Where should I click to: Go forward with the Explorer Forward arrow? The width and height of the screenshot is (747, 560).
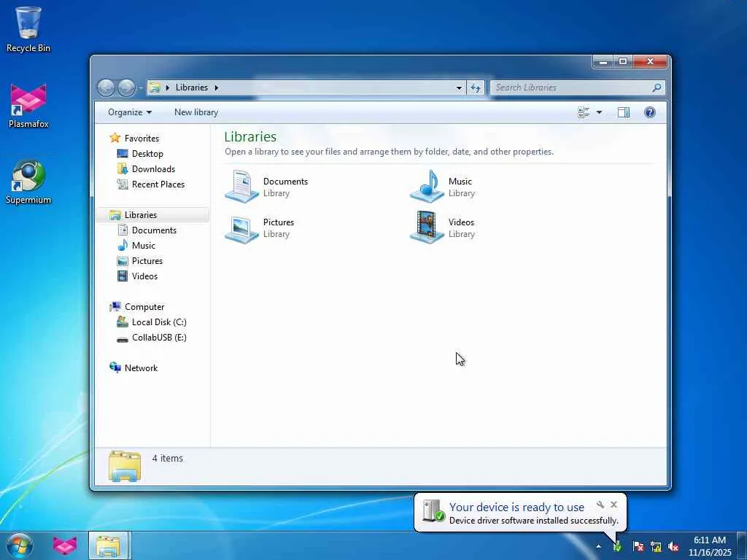tap(126, 87)
